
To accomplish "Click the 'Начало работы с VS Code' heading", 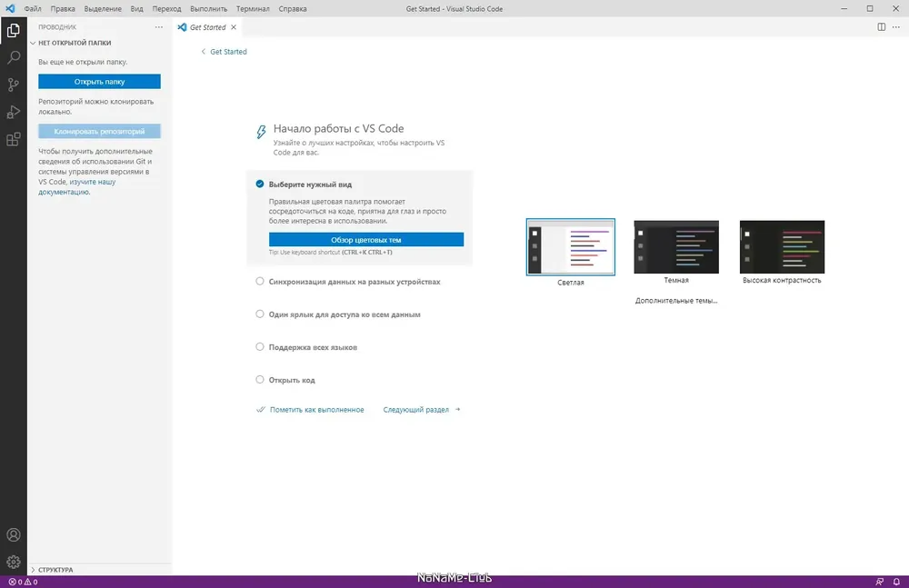I will tap(338, 129).
